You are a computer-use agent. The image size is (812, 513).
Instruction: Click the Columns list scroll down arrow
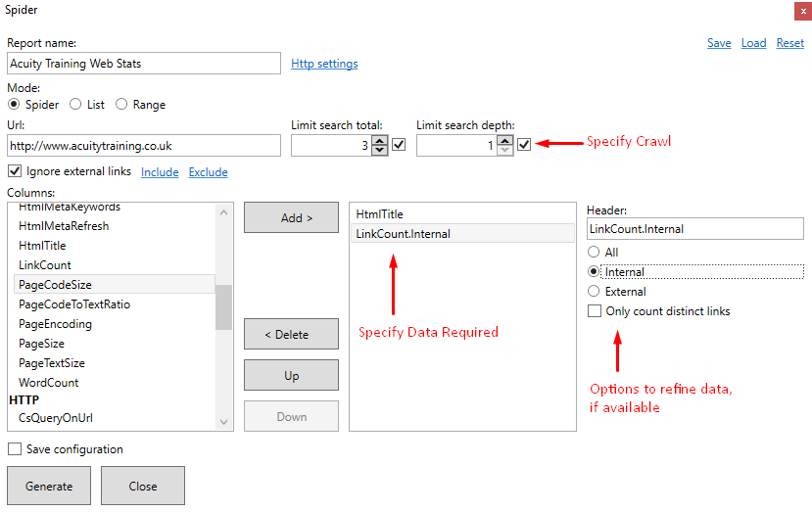point(223,422)
